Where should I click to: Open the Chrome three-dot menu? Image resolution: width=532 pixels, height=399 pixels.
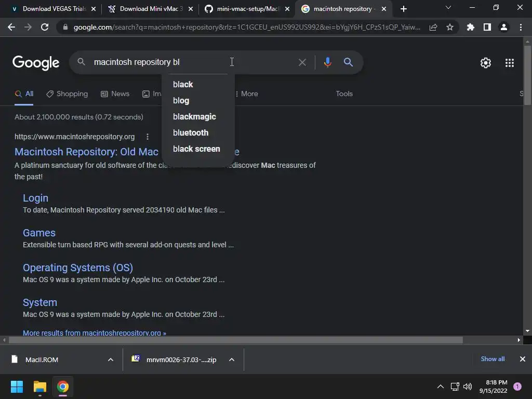tap(521, 27)
